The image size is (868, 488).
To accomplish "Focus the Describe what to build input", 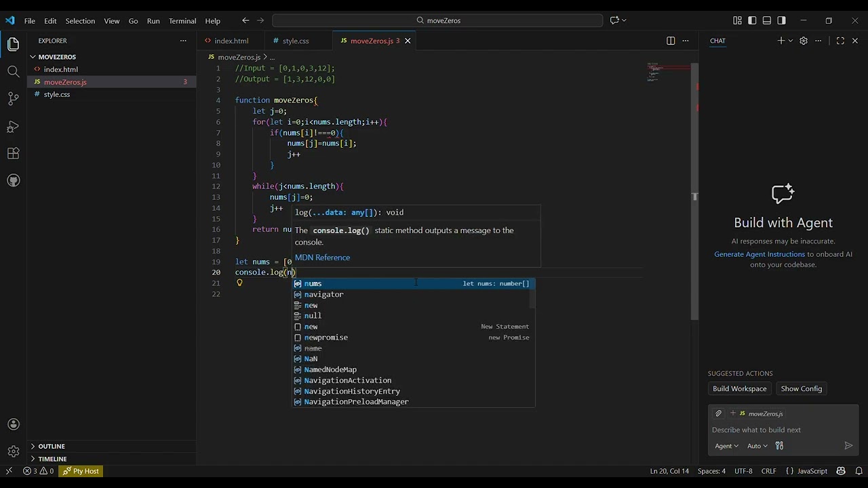I will [x=783, y=430].
